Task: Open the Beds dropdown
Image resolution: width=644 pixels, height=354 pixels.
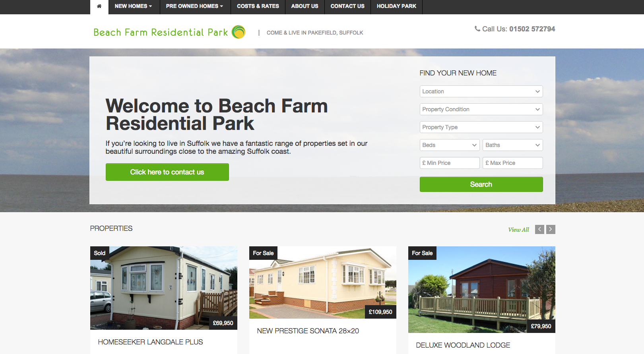Action: point(450,145)
